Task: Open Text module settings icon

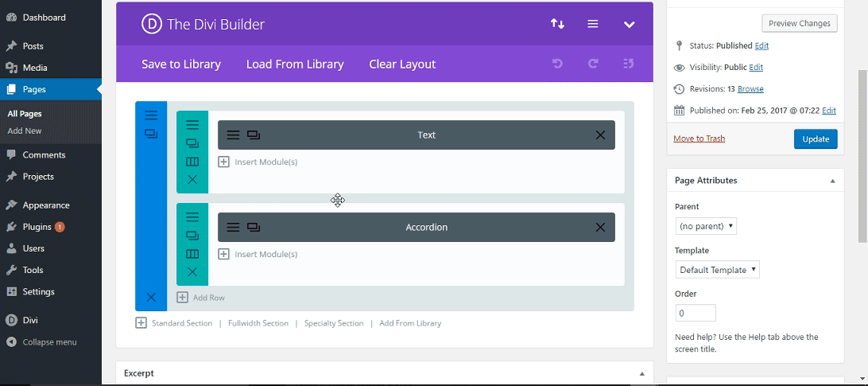Action: coord(233,135)
